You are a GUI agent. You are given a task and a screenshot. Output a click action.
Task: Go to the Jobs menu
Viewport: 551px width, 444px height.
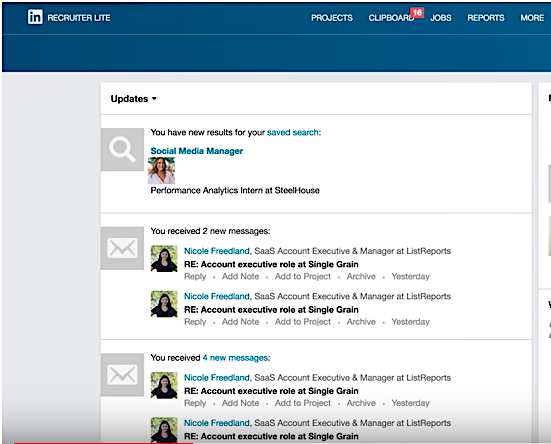click(441, 18)
